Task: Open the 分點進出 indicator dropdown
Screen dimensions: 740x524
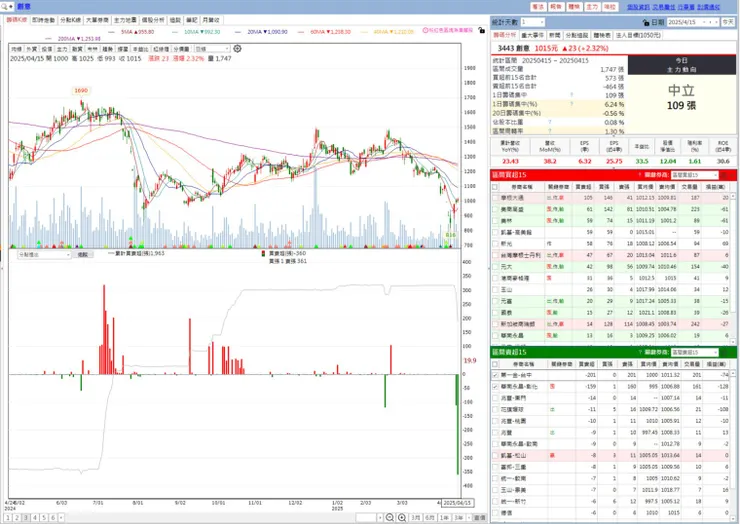Action: pos(44,254)
